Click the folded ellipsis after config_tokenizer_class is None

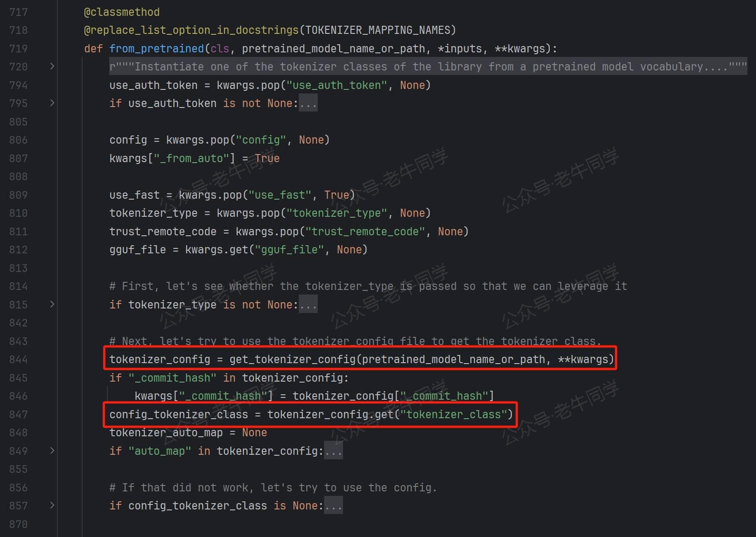tap(334, 506)
